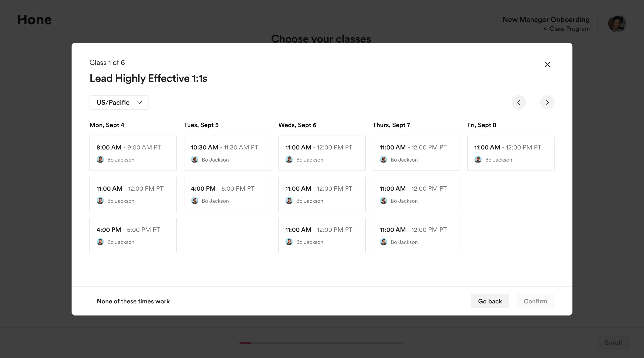Screen dimensions: 644x358
Task: Click Bo Jackson avatar in Monday 11:00 AM slot
Action: [100, 201]
